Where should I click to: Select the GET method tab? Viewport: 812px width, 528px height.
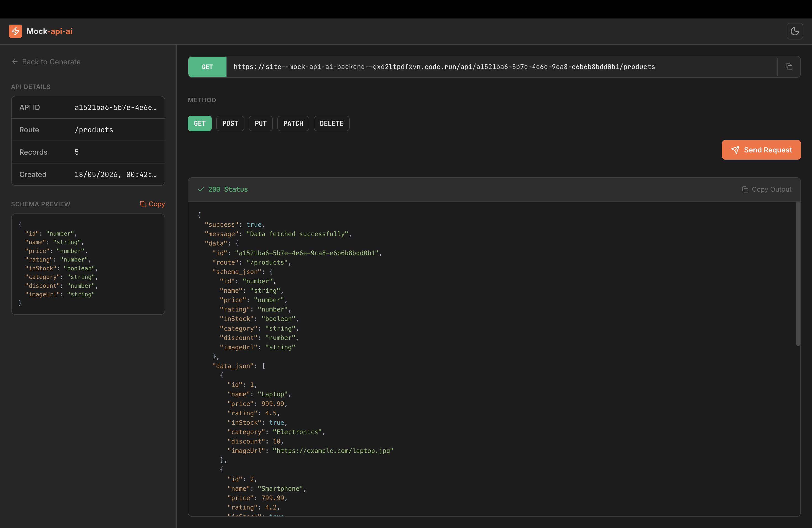pos(200,123)
